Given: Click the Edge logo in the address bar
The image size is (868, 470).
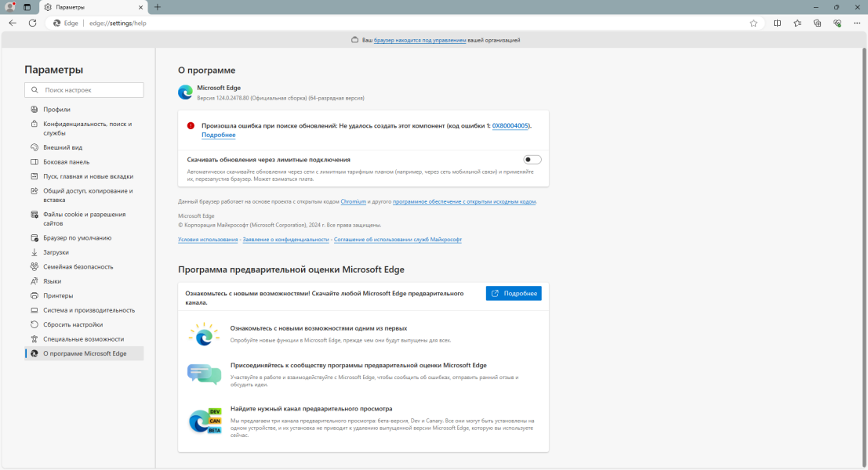Looking at the screenshot, I should pos(57,23).
